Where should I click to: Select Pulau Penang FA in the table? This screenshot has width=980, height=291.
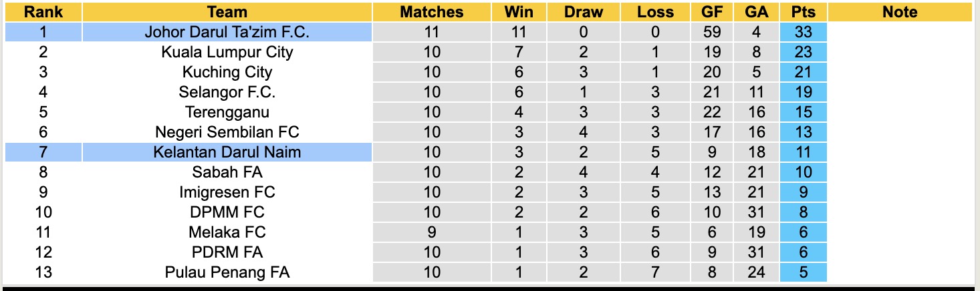click(227, 272)
